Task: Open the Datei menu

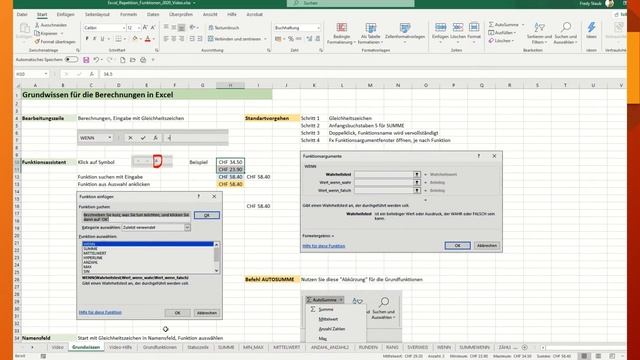Action: tap(22, 14)
